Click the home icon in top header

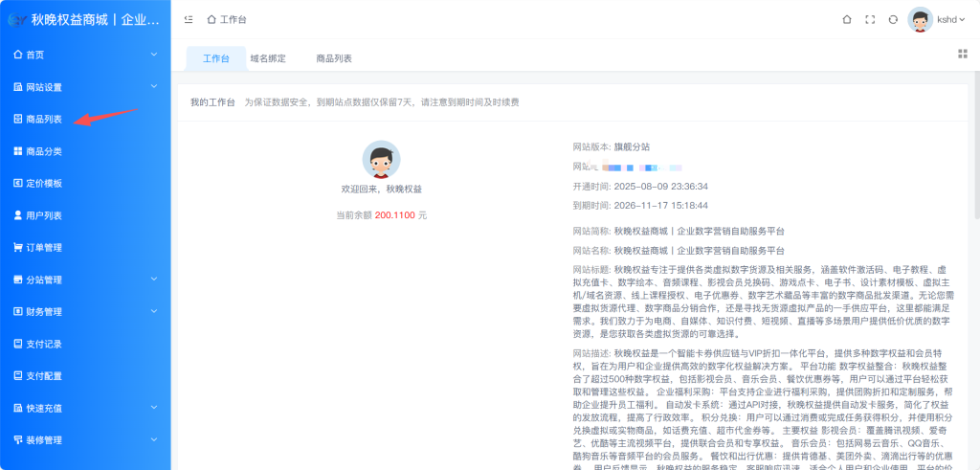846,19
